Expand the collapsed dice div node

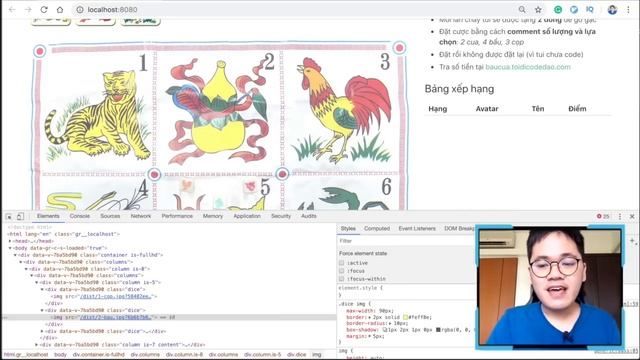click(x=42, y=331)
